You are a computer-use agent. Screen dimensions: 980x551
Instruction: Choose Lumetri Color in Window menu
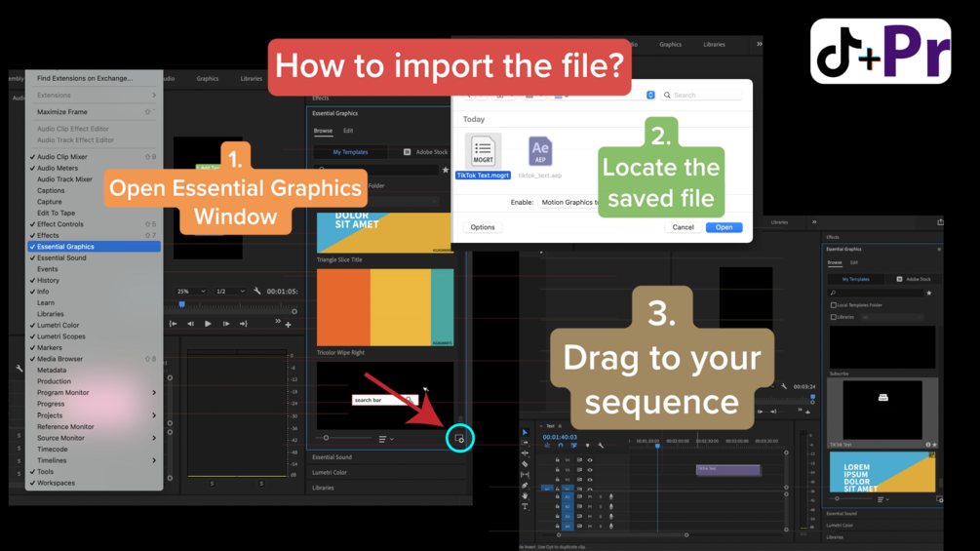coord(94,326)
